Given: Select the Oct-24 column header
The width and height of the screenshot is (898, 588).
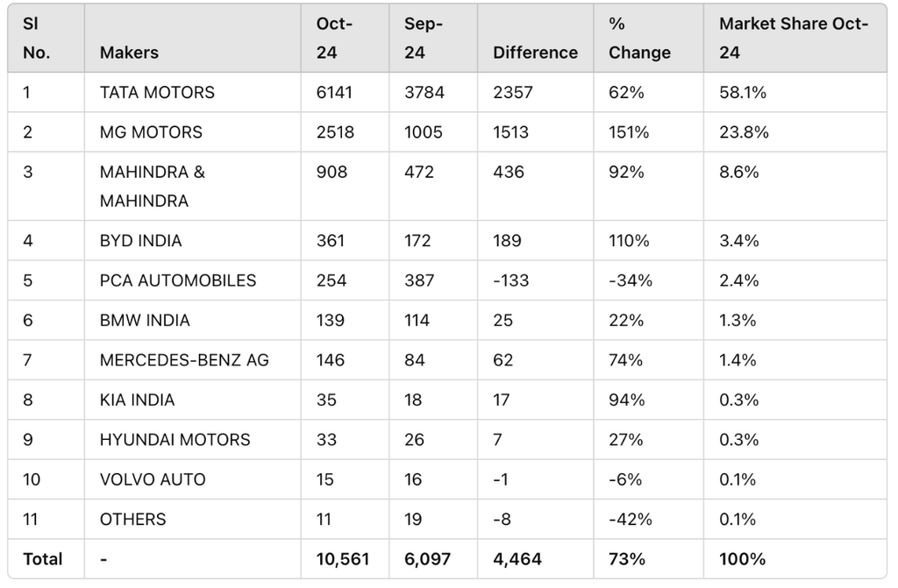Looking at the screenshot, I should click(334, 38).
